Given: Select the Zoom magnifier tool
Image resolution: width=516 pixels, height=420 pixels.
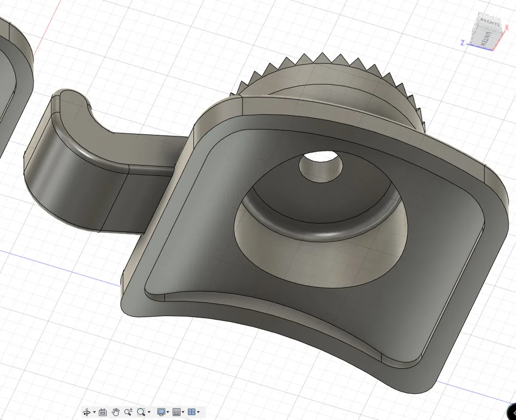Looking at the screenshot, I should pos(128,412).
